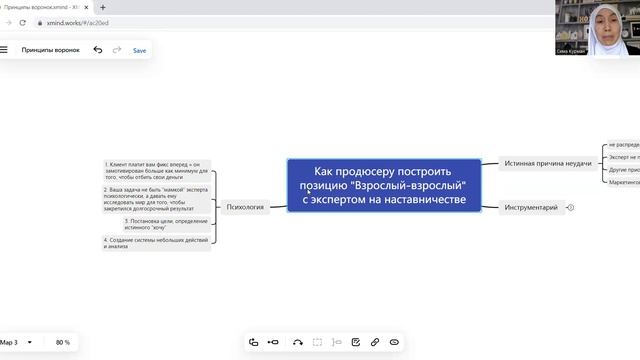Select the Другие subtopic on the right edge

(x=624, y=169)
